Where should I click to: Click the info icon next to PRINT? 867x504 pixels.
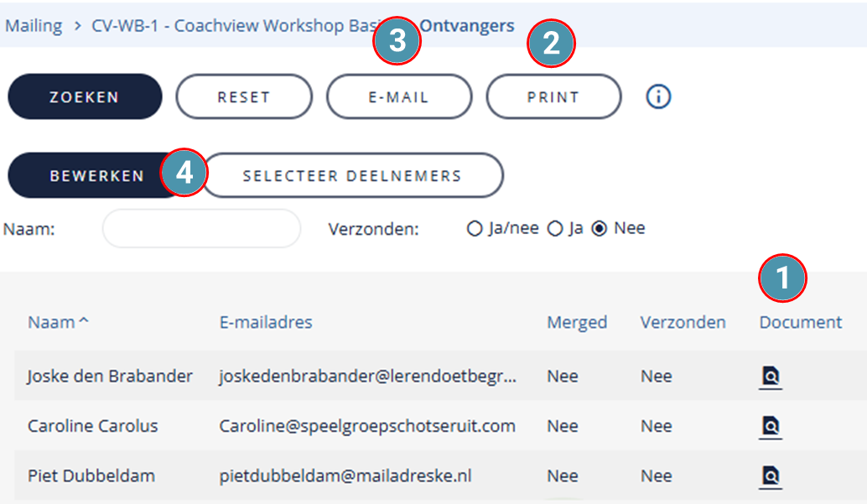click(658, 96)
